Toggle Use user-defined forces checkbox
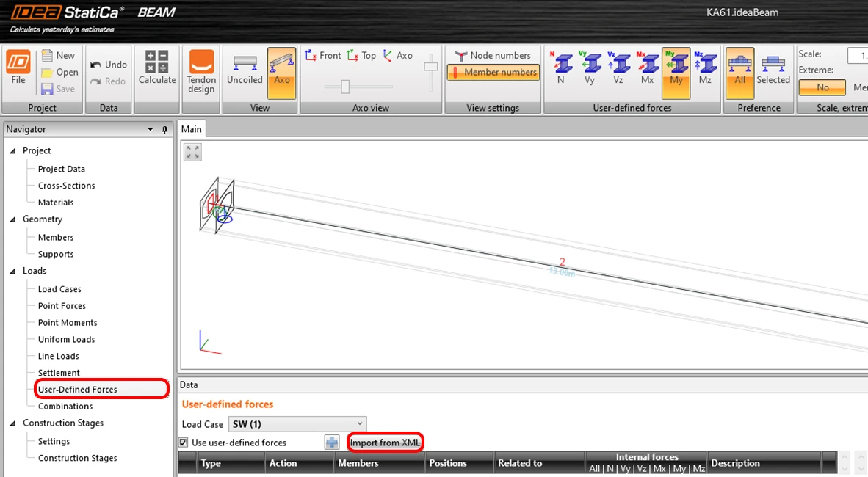 pyautogui.click(x=184, y=442)
